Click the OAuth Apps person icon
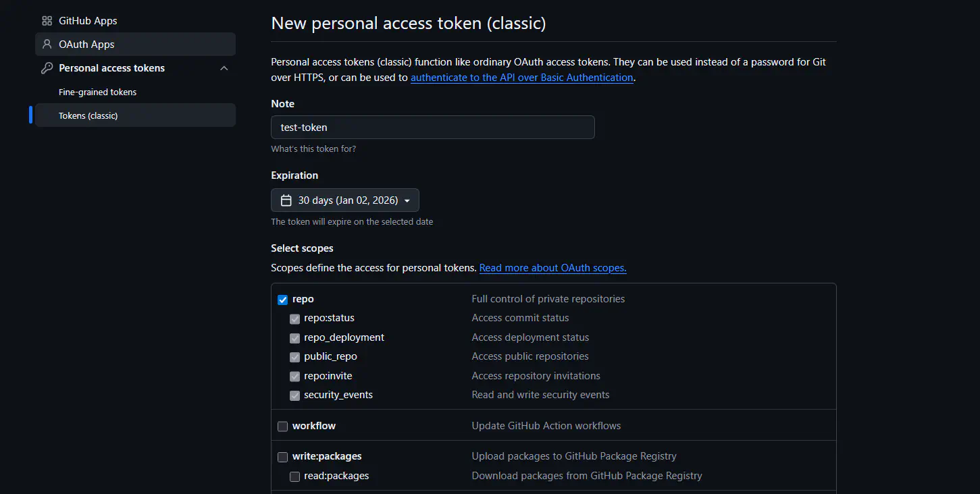Viewport: 980px width, 494px height. (x=47, y=45)
